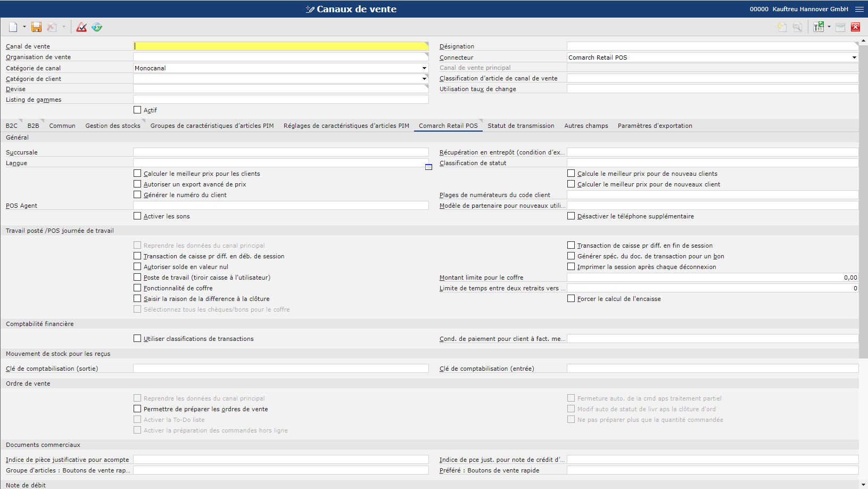Toggle Saisir la raison de la difference checkbox
868x489 pixels.
[x=137, y=298]
